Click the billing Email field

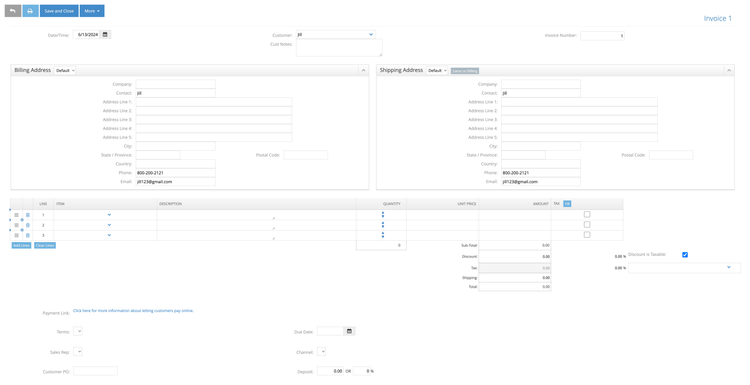[176, 182]
